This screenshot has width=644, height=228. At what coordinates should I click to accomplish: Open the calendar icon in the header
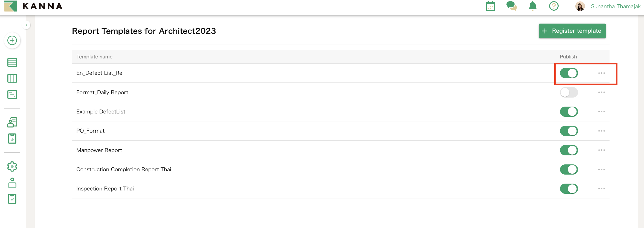click(x=490, y=6)
